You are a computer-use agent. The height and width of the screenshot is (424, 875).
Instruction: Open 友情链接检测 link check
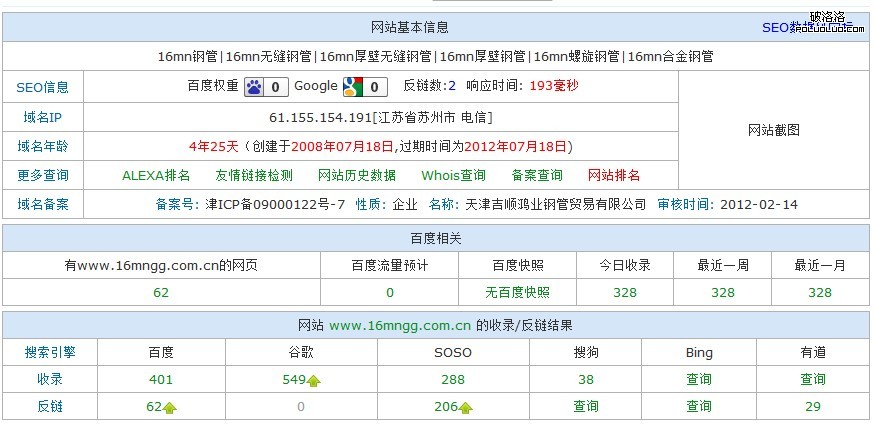(254, 175)
